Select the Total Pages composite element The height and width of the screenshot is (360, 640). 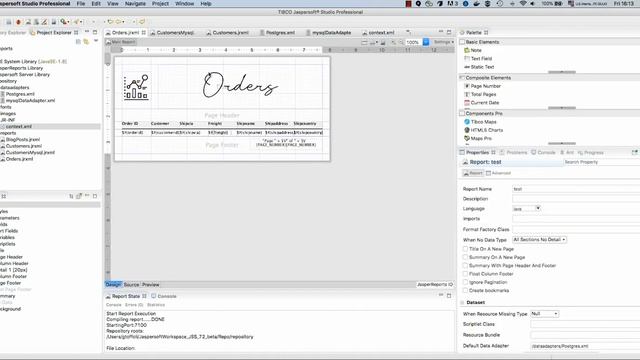(480, 94)
